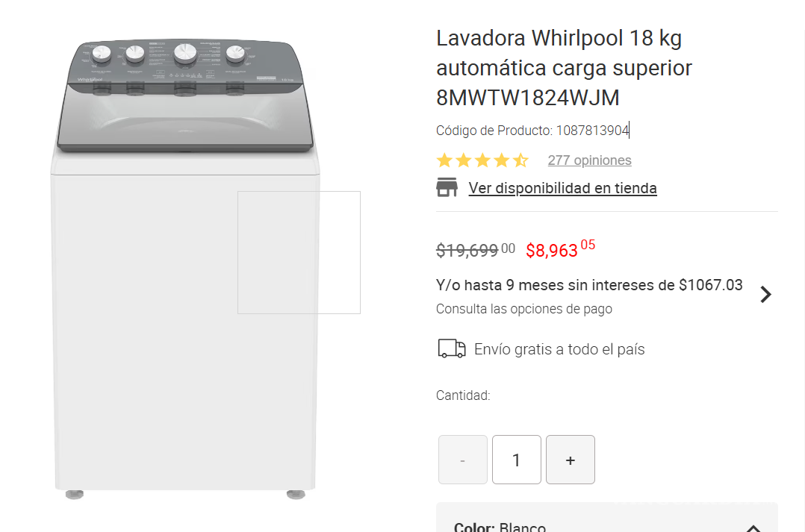The image size is (805, 532).
Task: Open payment options via right chevron
Action: pyautogui.click(x=765, y=294)
